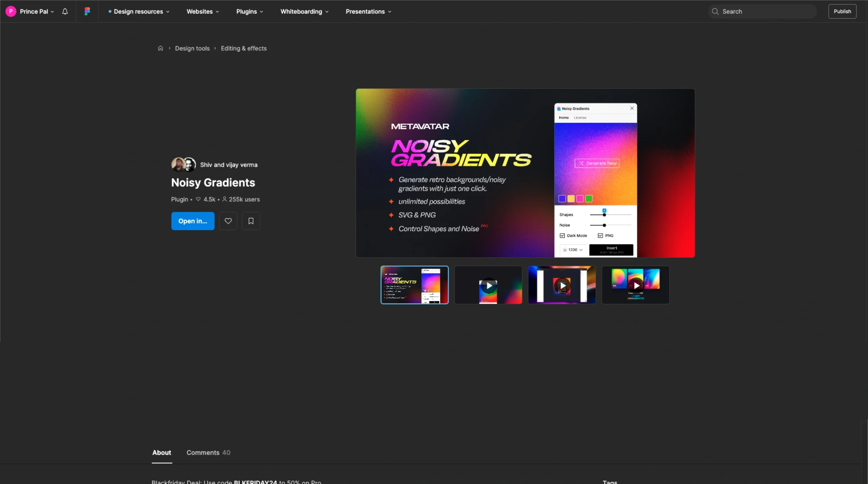Viewport: 868px width, 484px height.
Task: Open the notifications bell
Action: (x=65, y=12)
